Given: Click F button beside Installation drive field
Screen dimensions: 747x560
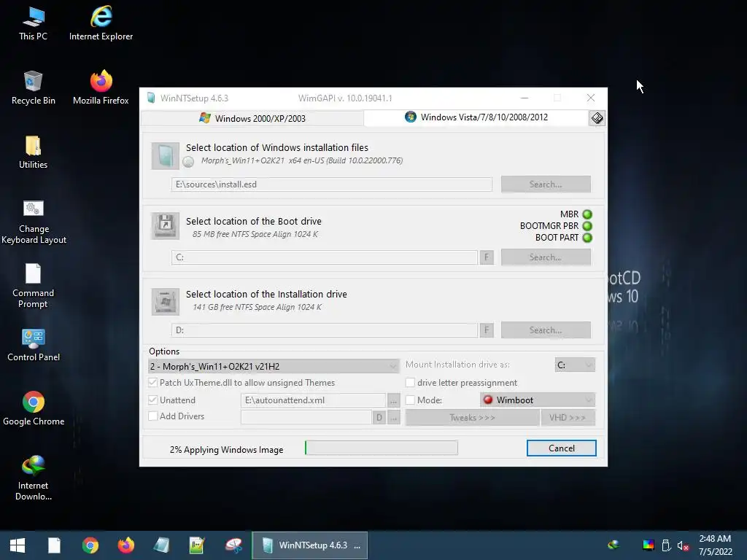Looking at the screenshot, I should pos(487,330).
